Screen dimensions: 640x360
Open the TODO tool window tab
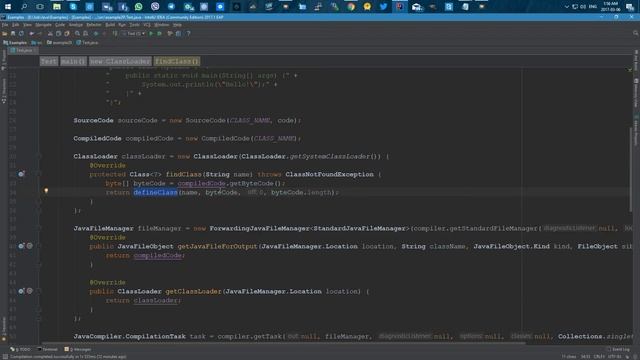pyautogui.click(x=20, y=349)
